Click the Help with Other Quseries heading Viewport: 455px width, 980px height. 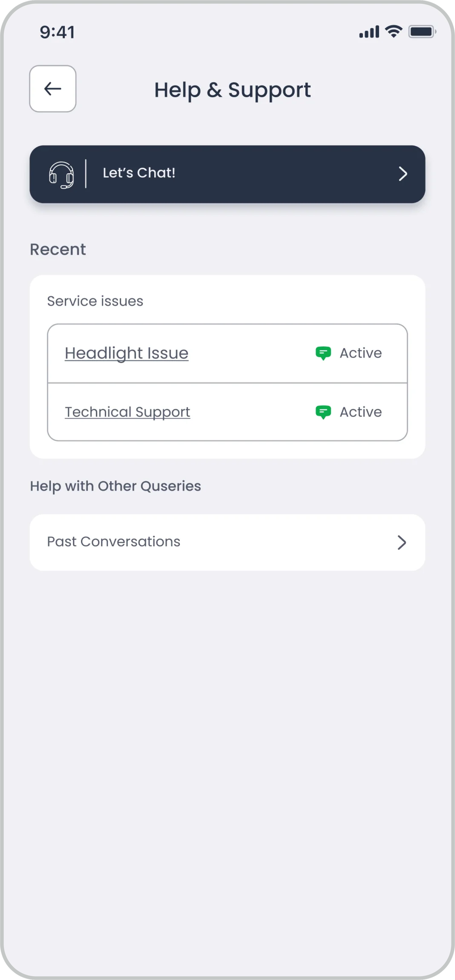pyautogui.click(x=115, y=486)
